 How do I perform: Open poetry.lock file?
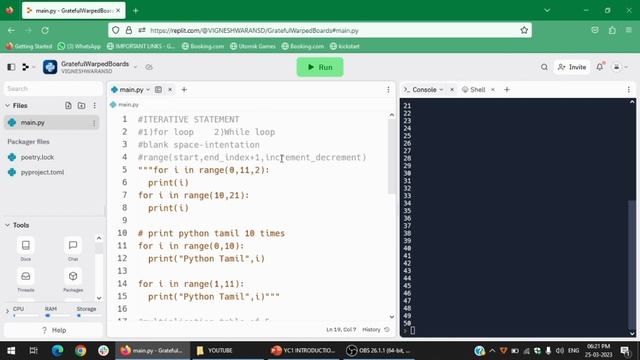[37, 157]
